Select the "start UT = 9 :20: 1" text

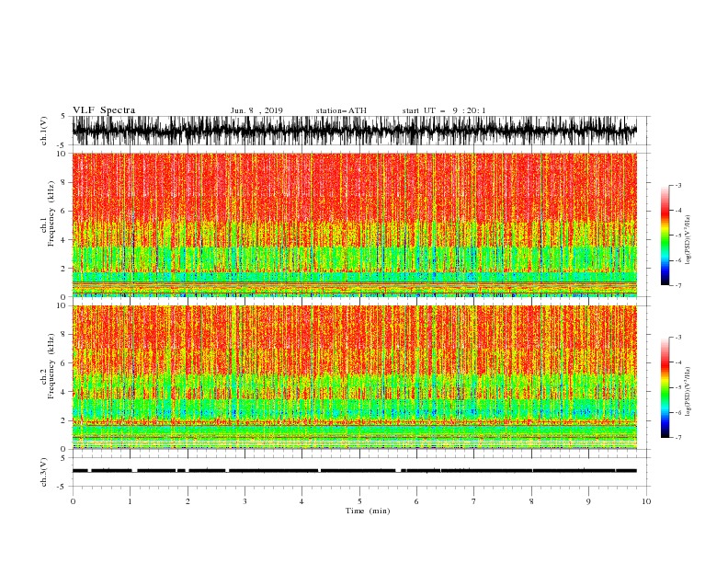tap(444, 110)
